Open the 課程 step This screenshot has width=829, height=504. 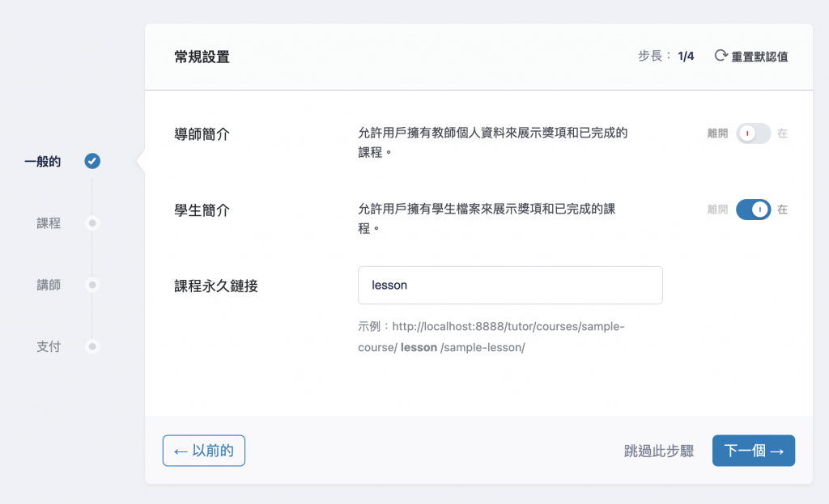click(x=49, y=223)
